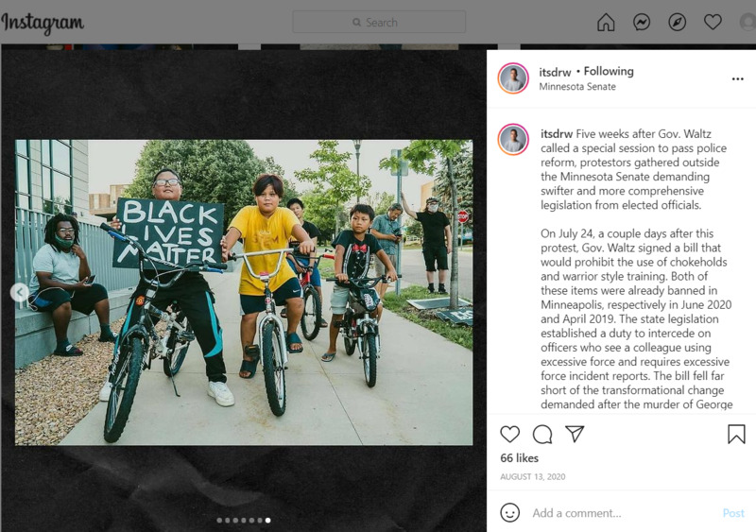
Task: View the 66 likes list
Action: pos(519,457)
